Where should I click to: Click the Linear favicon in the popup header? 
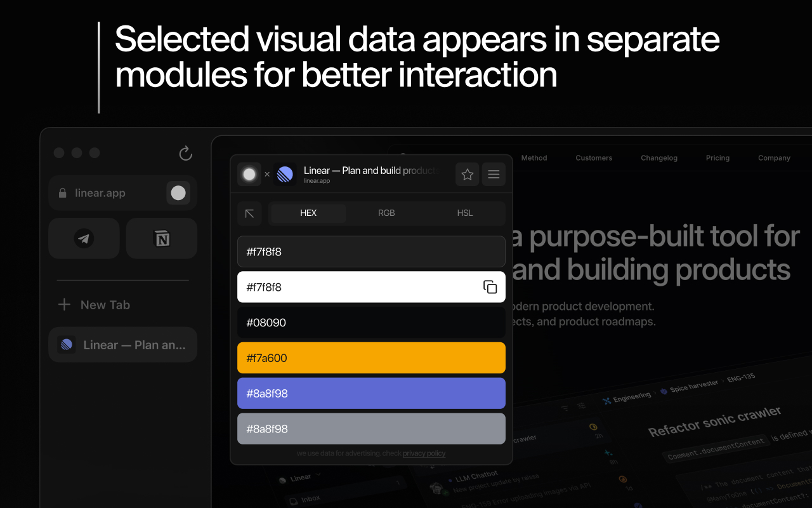[x=284, y=174]
